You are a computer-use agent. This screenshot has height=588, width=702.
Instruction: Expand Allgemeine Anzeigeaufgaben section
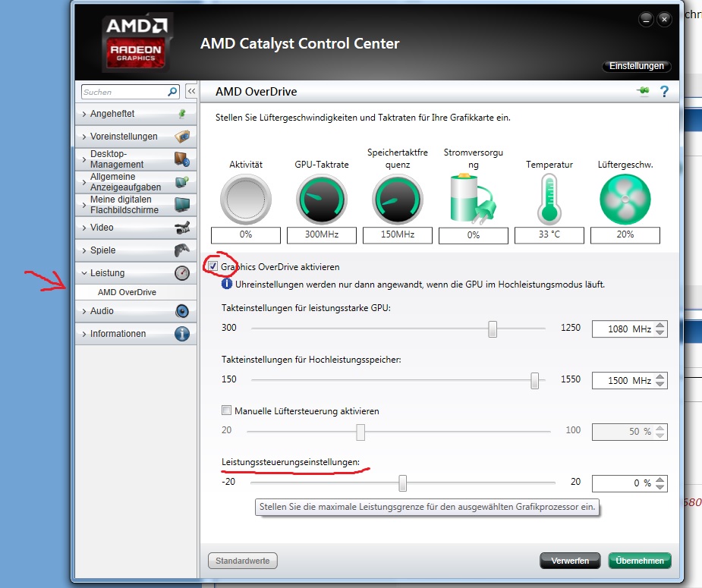point(84,182)
